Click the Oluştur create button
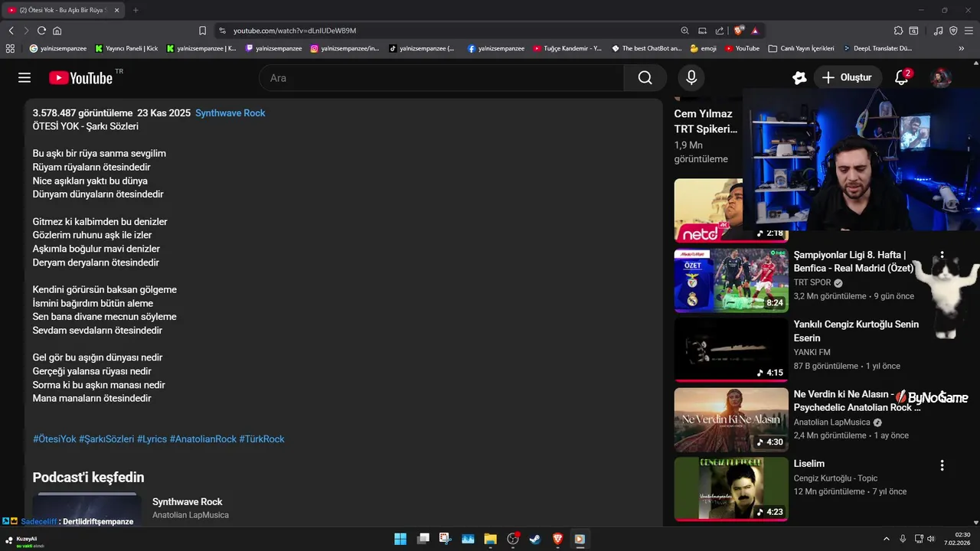 click(848, 78)
